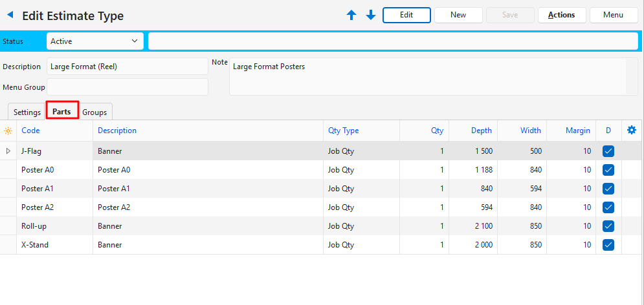Open the Menu button
The height and width of the screenshot is (305, 644).
(613, 15)
